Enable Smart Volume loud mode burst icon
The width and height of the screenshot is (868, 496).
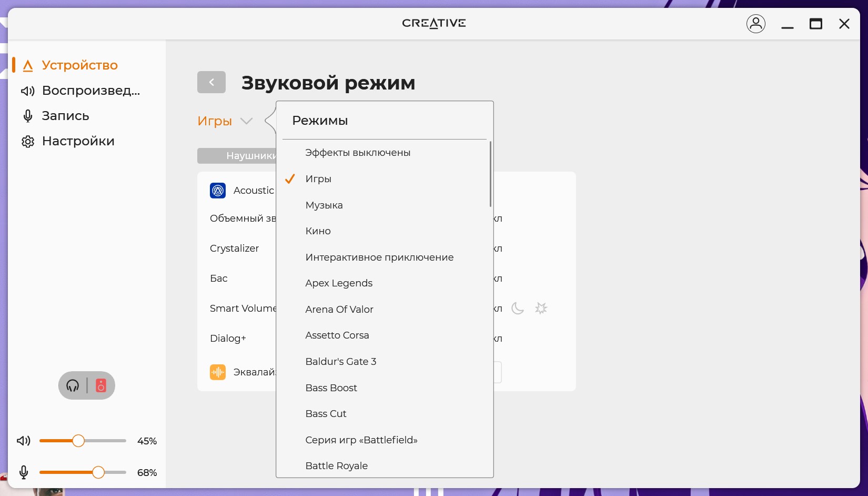541,308
